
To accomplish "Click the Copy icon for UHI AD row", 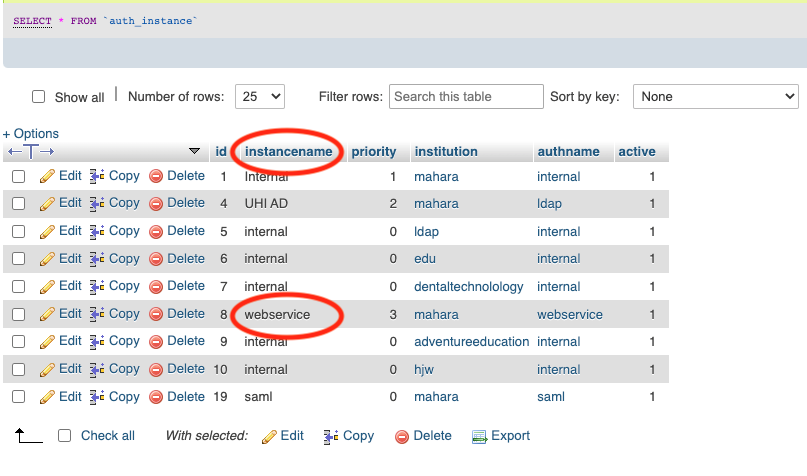I will tap(97, 203).
